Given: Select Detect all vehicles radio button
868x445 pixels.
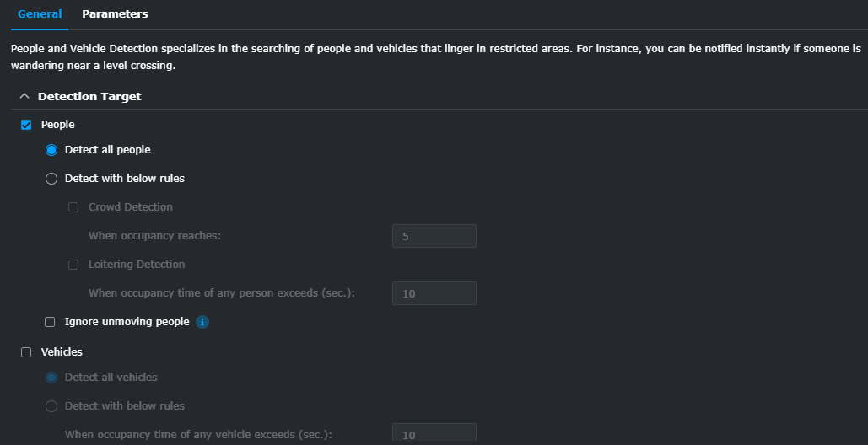Looking at the screenshot, I should pos(51,378).
